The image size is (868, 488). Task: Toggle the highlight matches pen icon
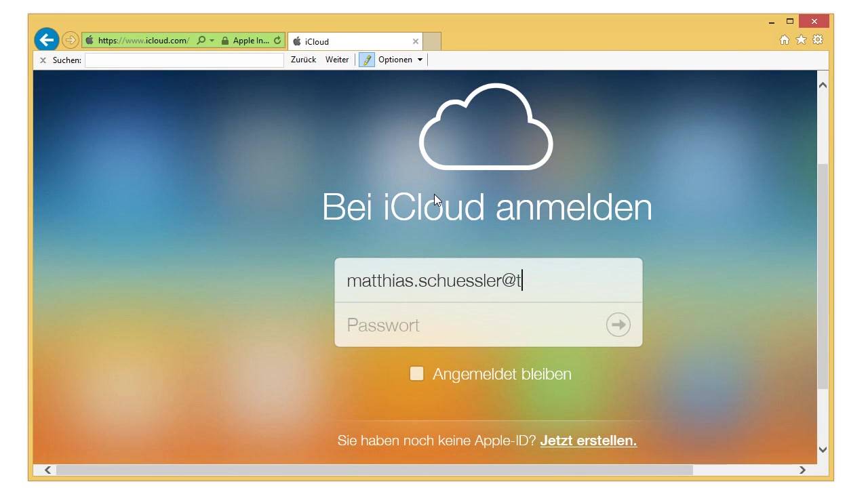[367, 60]
